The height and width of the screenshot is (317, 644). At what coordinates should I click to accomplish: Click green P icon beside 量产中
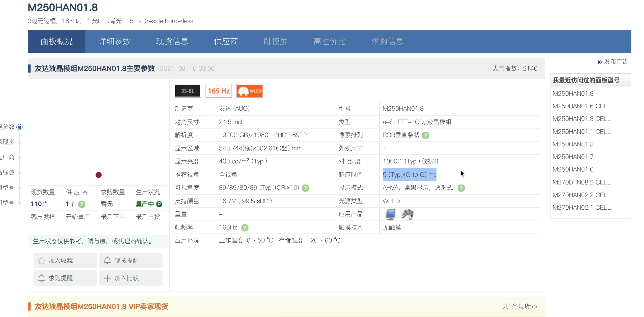159,204
